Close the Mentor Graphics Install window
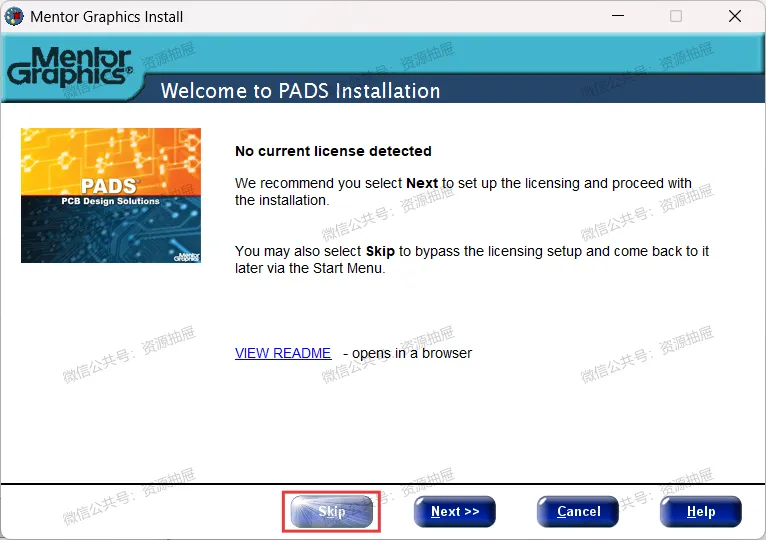This screenshot has width=766, height=540. tap(735, 16)
